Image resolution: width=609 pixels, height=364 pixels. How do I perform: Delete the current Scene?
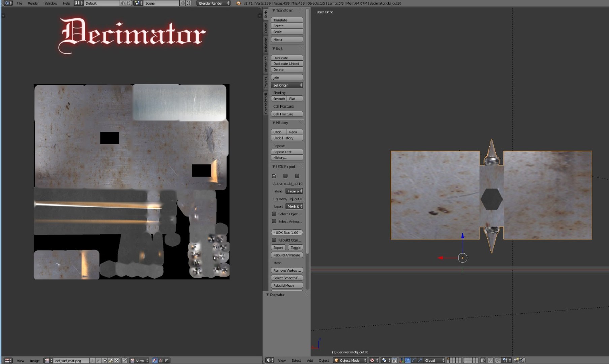[189, 3]
